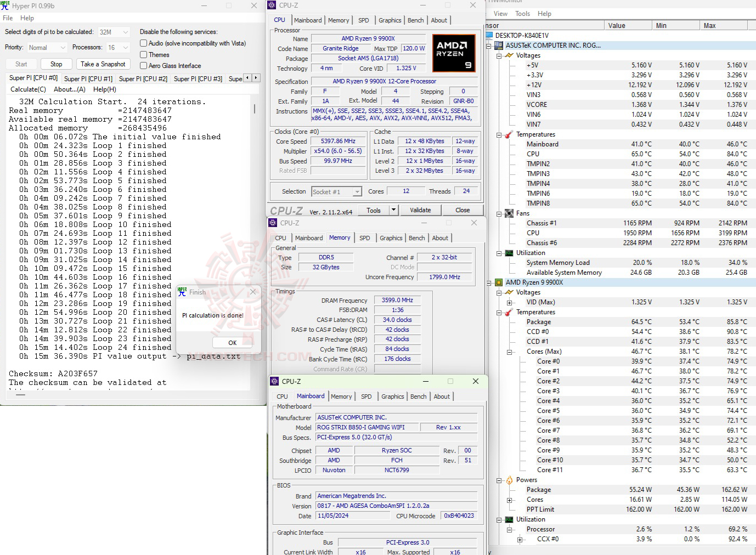Click the Validate button in CPU-Z

(421, 210)
